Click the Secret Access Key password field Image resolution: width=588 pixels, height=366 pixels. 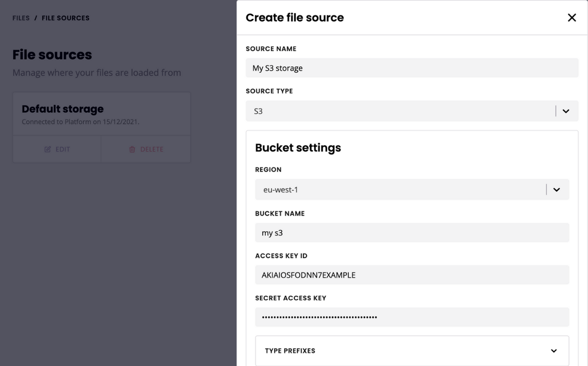click(412, 317)
